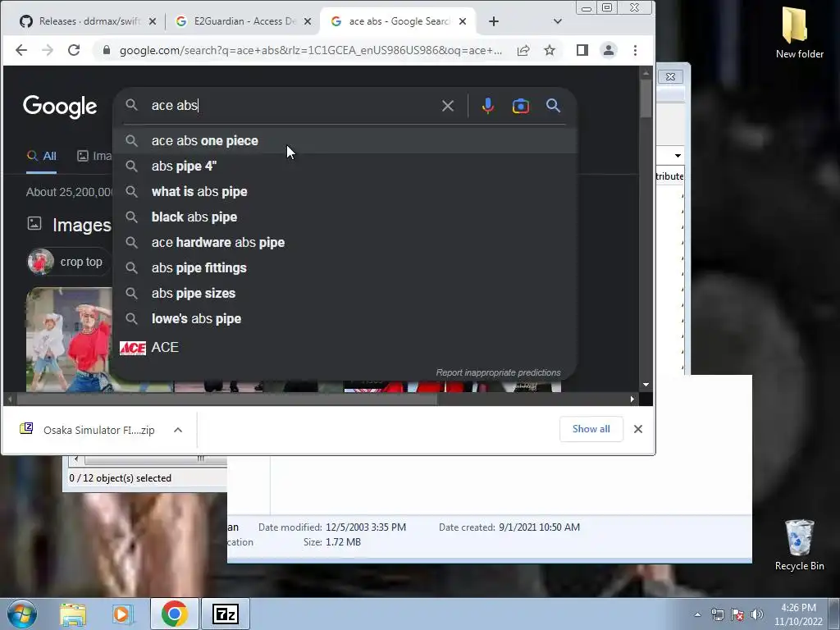Click the page vertical scrollbar down arrow
840x630 pixels.
tap(646, 385)
